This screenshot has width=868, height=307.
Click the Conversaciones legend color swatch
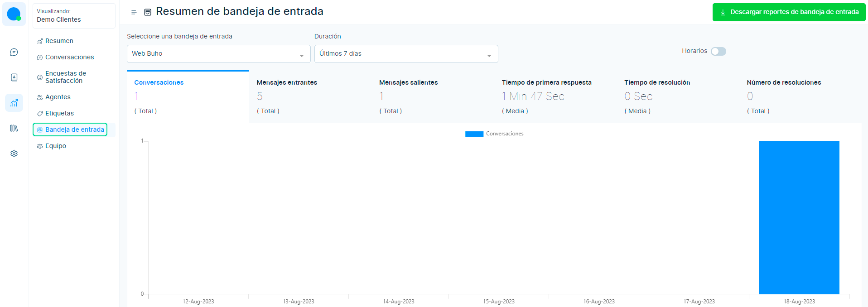pyautogui.click(x=474, y=134)
